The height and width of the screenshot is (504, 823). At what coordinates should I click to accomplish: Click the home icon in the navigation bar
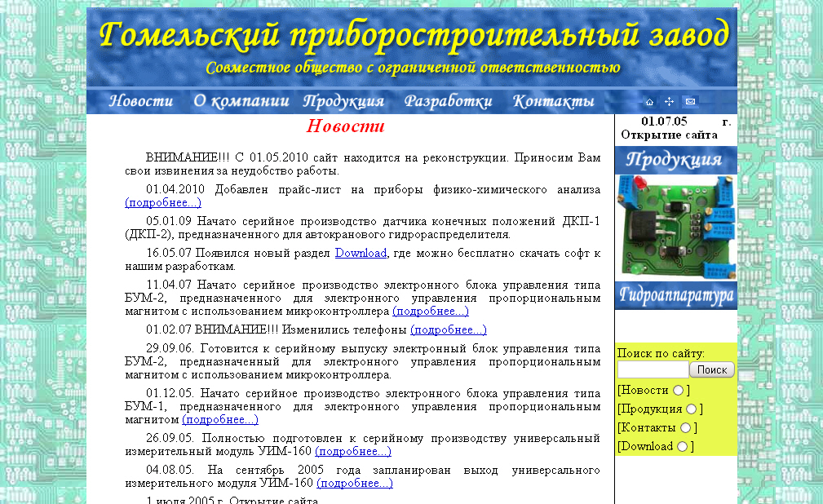click(x=649, y=102)
